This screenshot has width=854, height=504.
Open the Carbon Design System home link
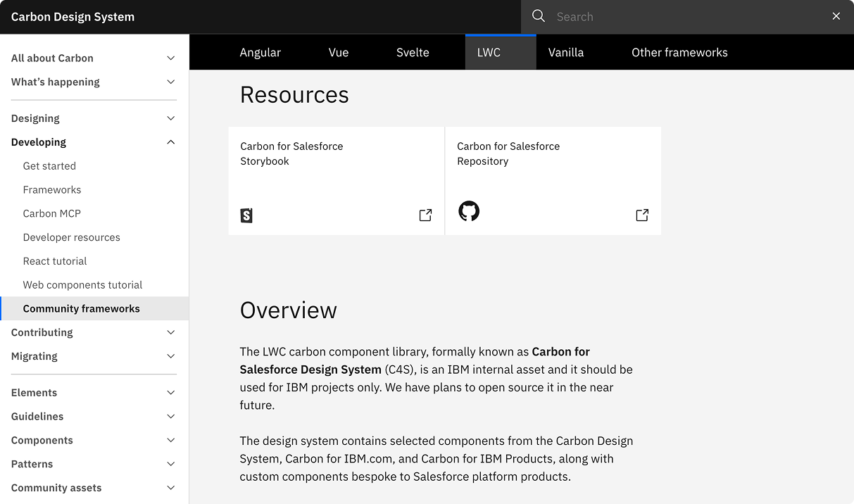coord(73,17)
